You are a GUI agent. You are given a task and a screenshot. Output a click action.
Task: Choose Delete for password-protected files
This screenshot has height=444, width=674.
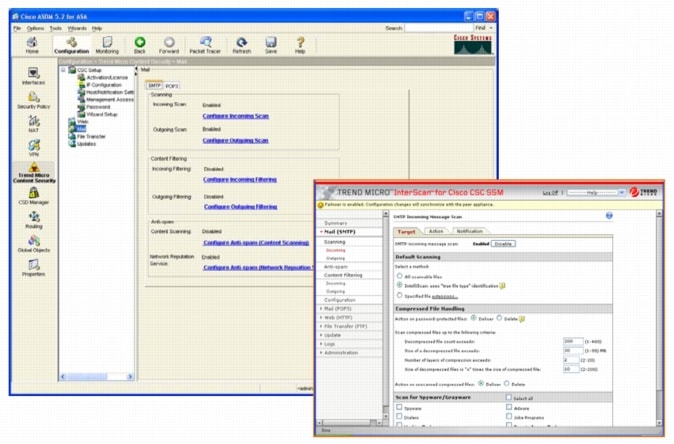click(499, 318)
